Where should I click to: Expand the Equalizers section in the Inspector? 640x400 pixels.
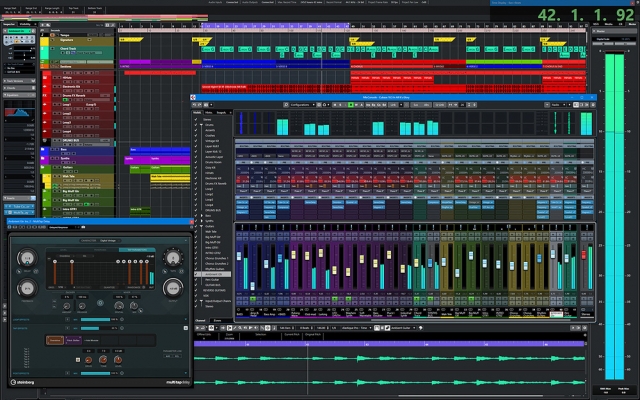point(19,95)
